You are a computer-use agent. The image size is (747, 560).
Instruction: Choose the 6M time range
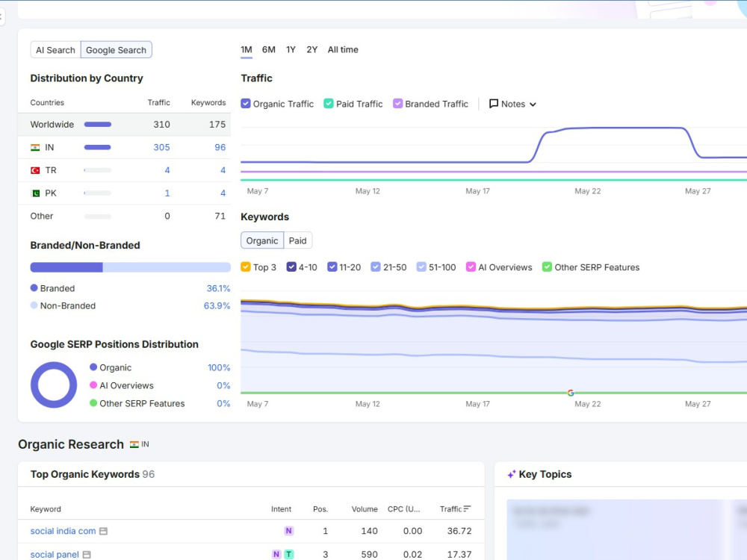[x=269, y=49]
